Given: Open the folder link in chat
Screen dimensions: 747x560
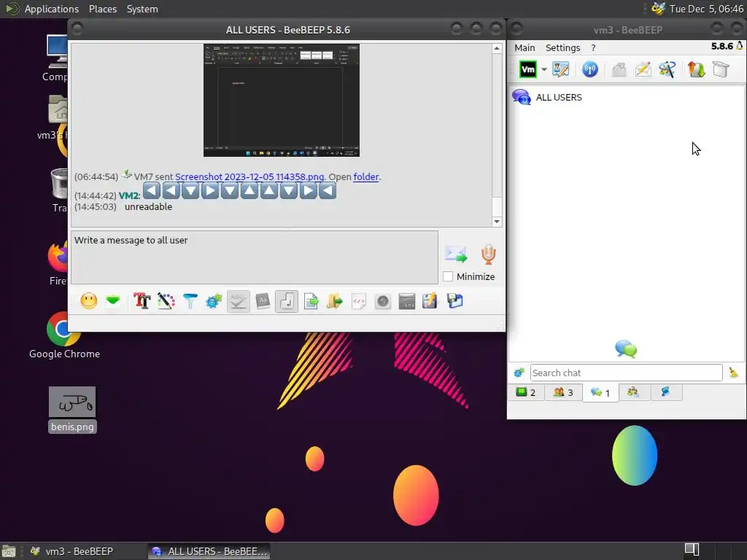Looking at the screenshot, I should coord(366,176).
